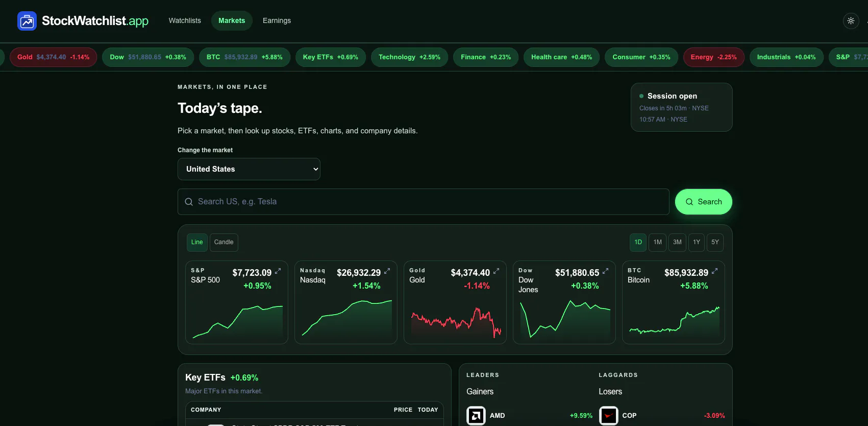Click the BTC ticker pill
The image size is (868, 426).
(x=244, y=57)
